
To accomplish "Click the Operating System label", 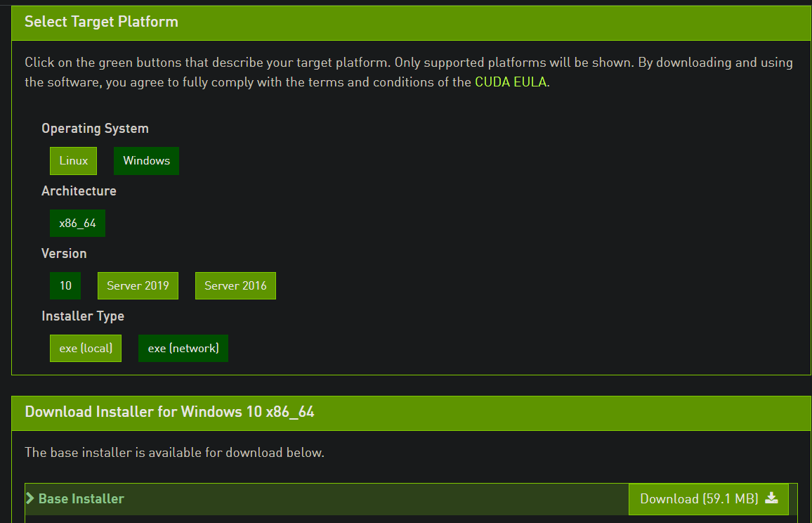I will click(x=95, y=129).
